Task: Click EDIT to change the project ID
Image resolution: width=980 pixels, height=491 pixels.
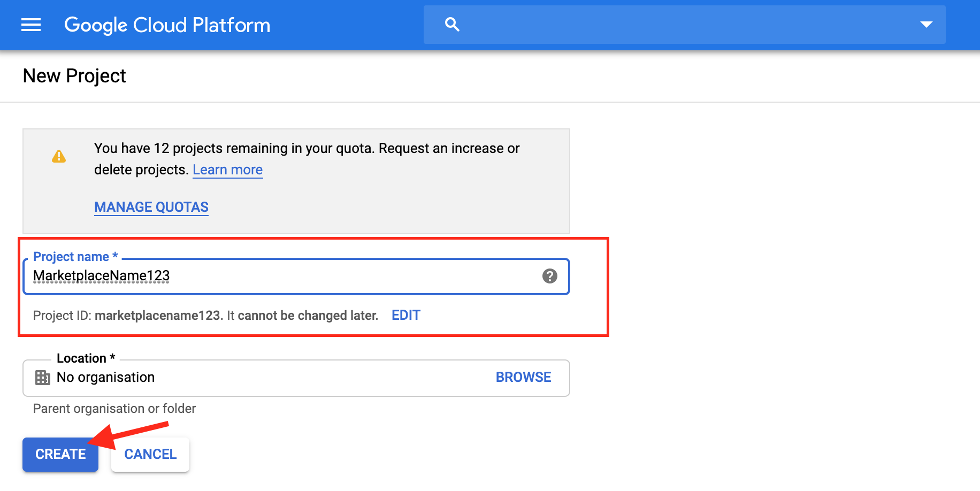Action: point(406,316)
